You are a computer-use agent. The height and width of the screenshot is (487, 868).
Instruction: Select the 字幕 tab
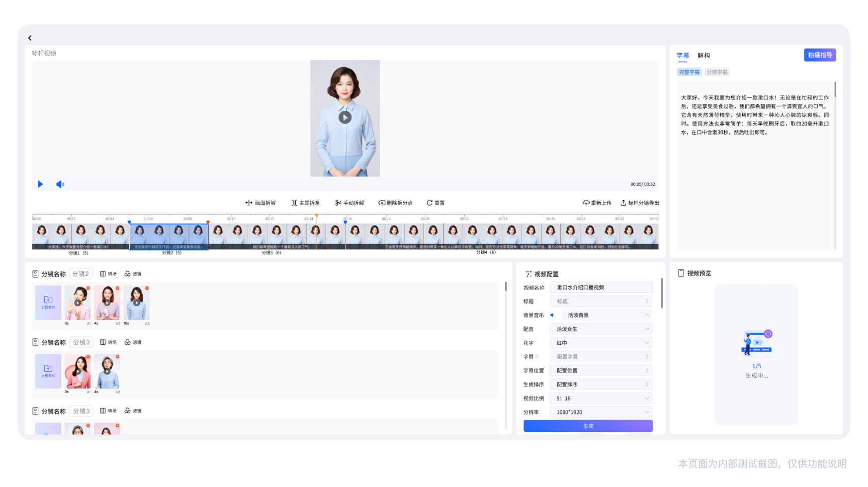(x=683, y=55)
